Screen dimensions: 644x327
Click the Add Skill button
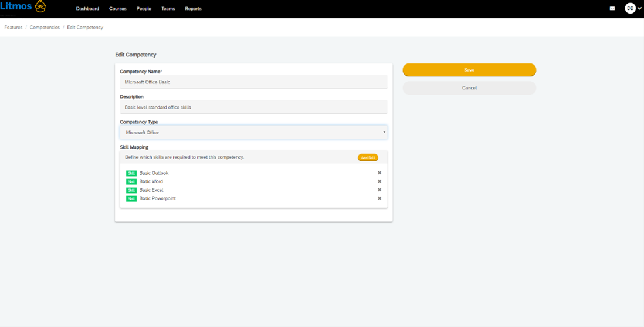pos(368,157)
